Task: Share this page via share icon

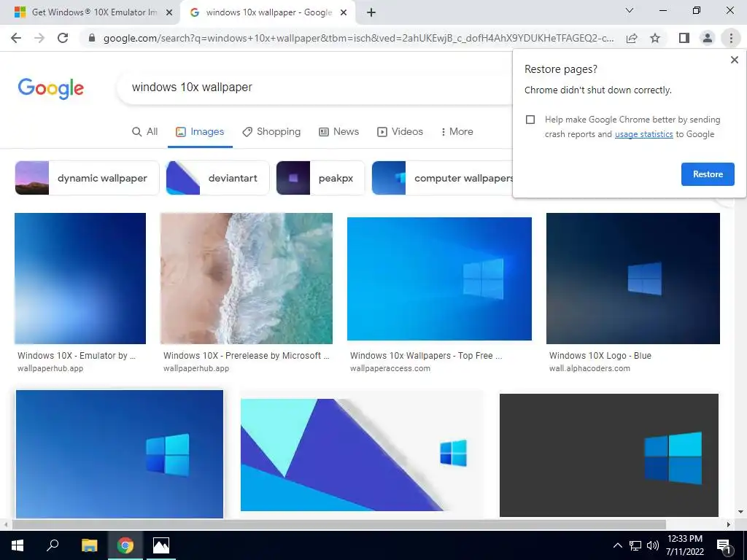Action: (x=632, y=38)
